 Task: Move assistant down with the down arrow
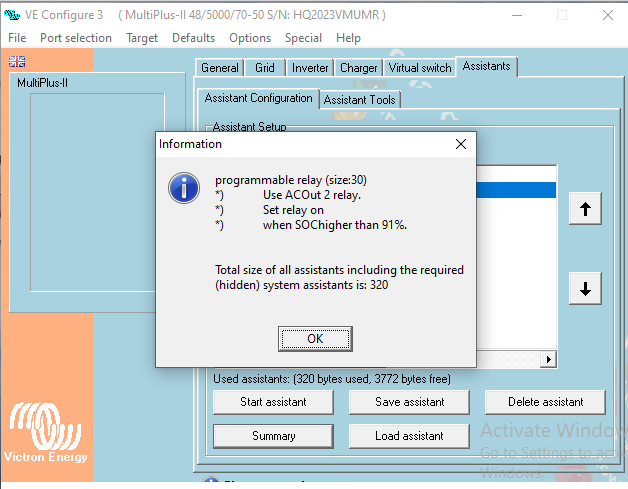(585, 288)
